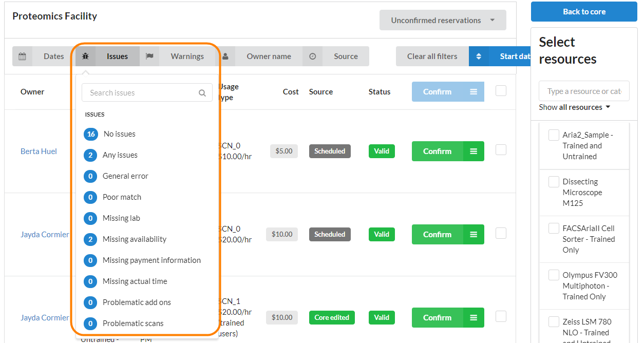Open Jayda Cormier's owner link

45,235
